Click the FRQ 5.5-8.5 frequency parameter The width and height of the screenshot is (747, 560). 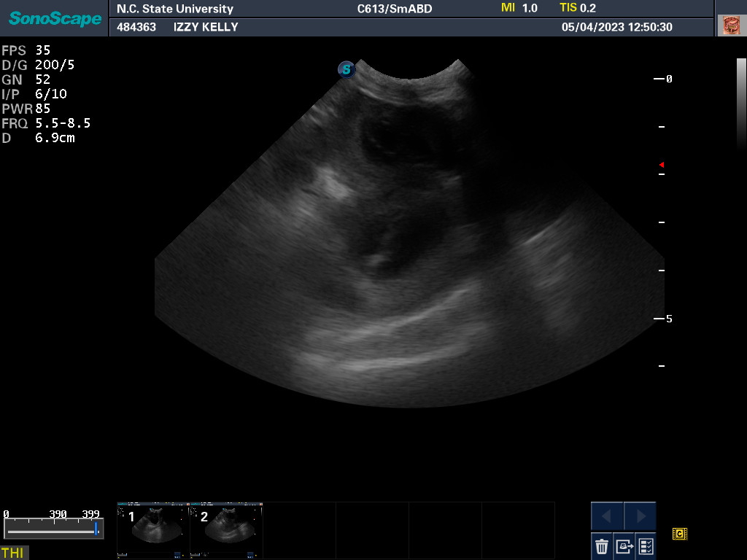pos(46,123)
